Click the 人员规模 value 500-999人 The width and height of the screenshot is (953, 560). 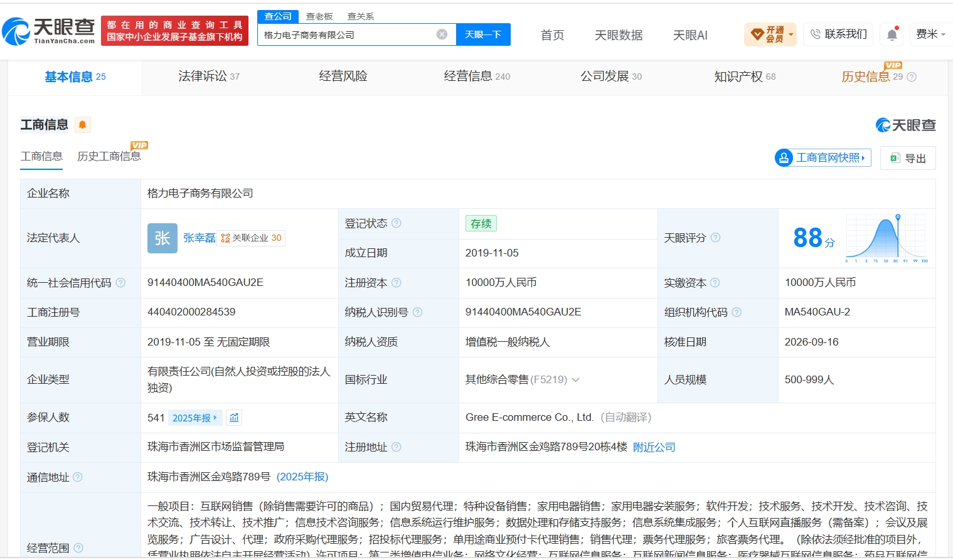(x=809, y=380)
